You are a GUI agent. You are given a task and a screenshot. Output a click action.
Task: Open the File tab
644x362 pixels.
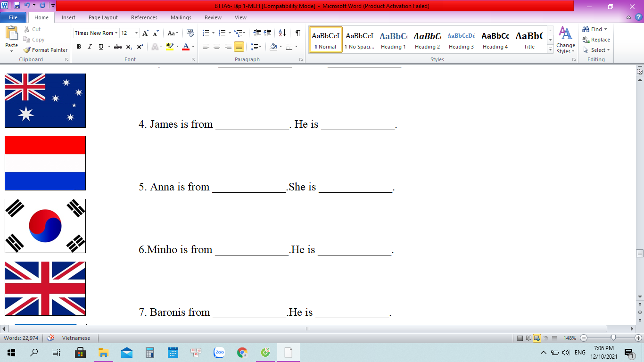(x=13, y=17)
